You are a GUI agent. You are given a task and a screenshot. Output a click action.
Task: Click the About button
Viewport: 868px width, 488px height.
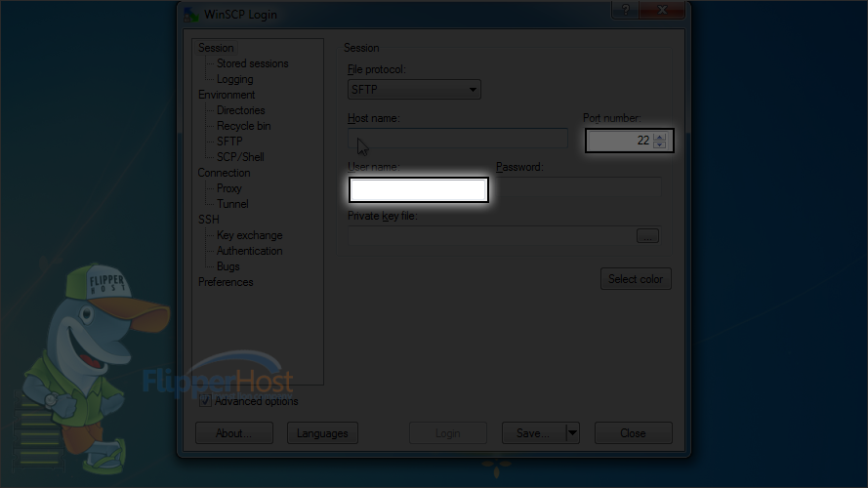pos(234,433)
